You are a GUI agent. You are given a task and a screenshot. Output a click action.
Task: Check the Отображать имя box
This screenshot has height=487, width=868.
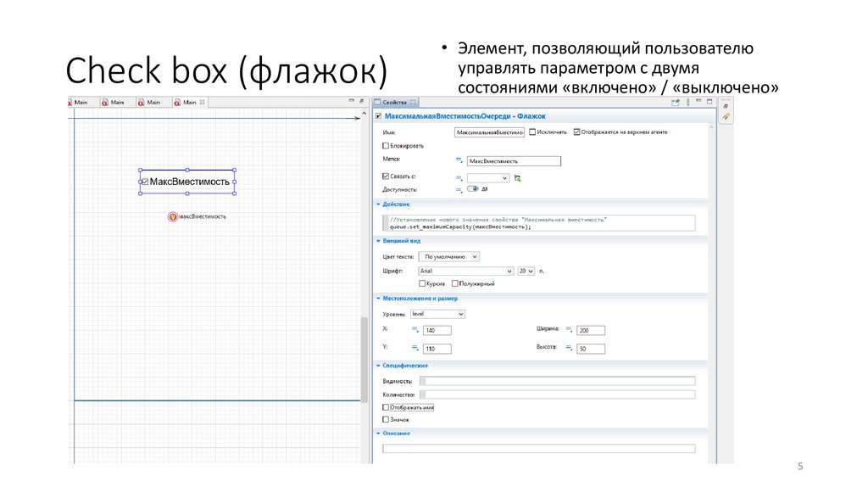[386, 407]
